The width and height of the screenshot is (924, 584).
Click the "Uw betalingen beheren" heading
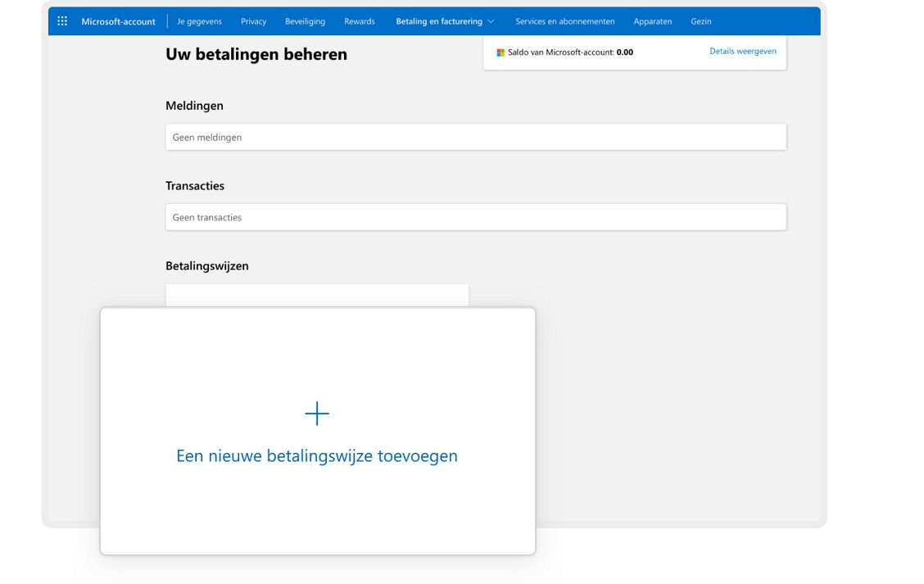pyautogui.click(x=256, y=53)
